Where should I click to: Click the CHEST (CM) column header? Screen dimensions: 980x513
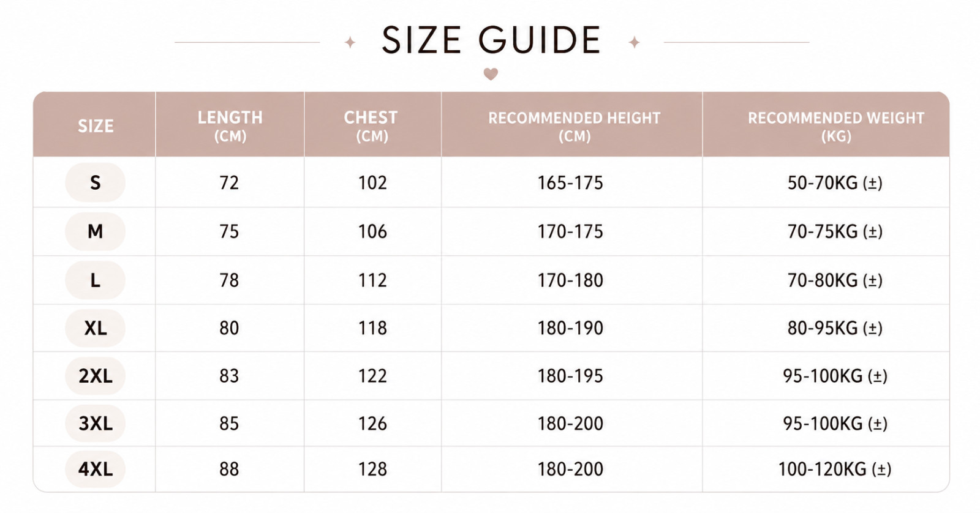click(x=372, y=125)
